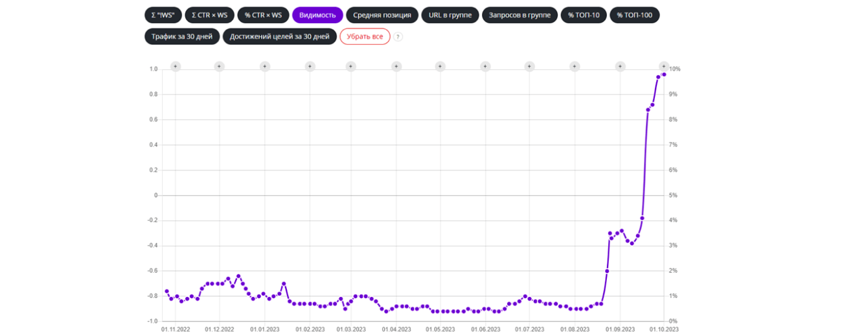
Task: Toggle the Σ CTR × WS metric
Action: point(209,15)
